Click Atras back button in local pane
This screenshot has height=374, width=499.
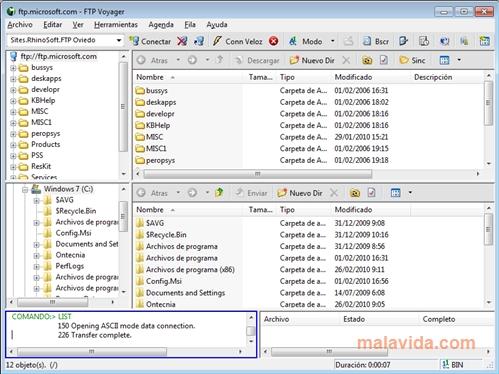click(153, 193)
